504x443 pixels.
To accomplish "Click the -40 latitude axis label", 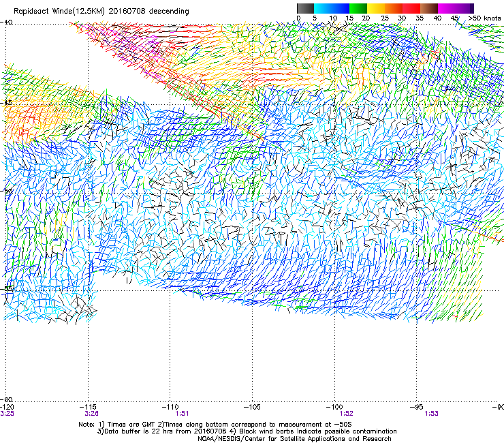I will (6, 22).
